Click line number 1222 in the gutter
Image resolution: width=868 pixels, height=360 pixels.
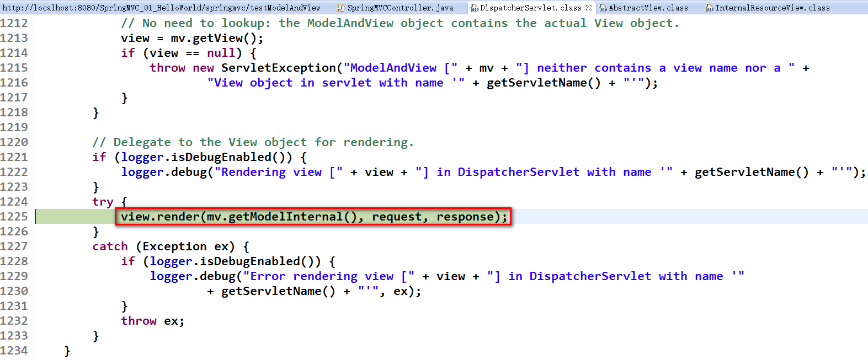14,172
